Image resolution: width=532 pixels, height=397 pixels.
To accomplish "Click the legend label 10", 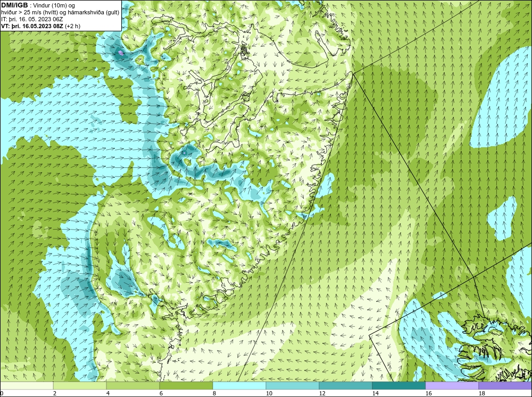I will (x=269, y=393).
